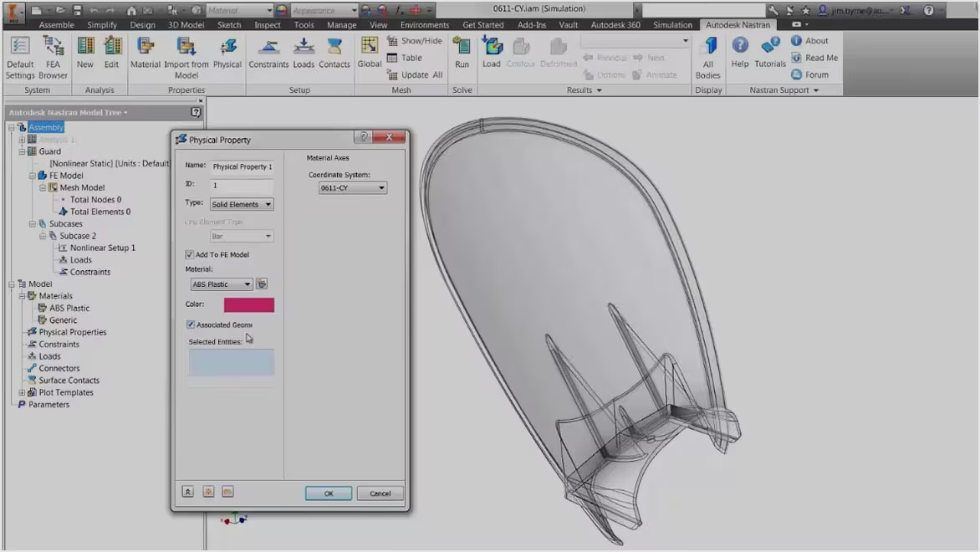Toggle Associated Geometry checkbox

point(190,325)
